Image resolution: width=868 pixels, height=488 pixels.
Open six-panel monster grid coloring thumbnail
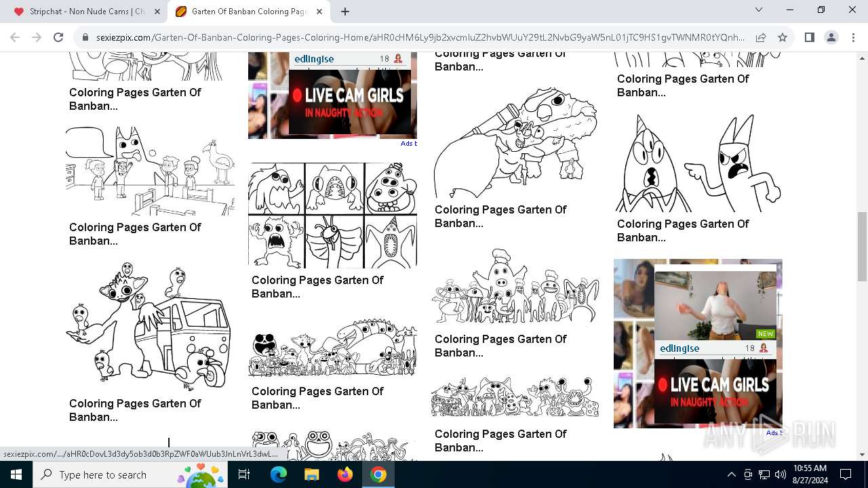[x=332, y=216]
